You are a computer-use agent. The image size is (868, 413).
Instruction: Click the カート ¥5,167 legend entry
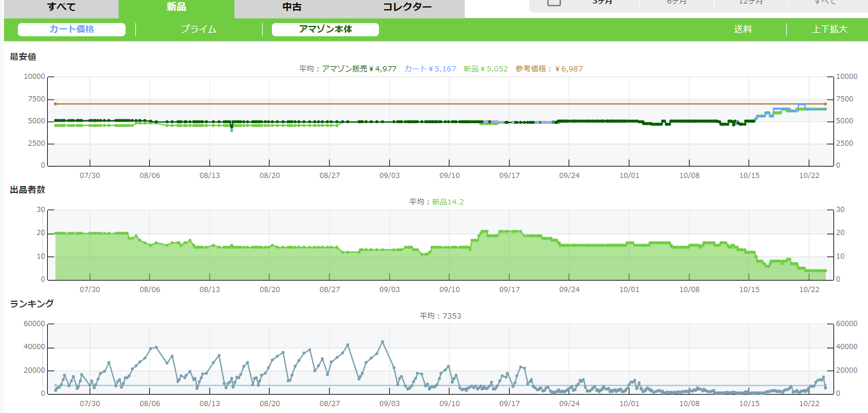[430, 69]
